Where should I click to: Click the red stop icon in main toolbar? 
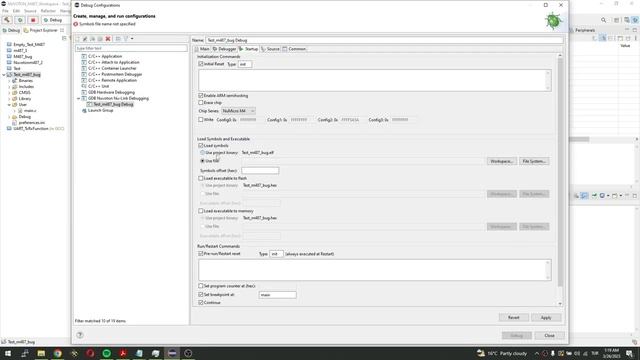[x=33, y=20]
